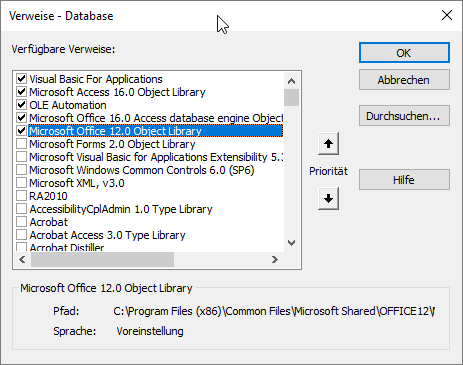Uncheck Visual Basic For Applications checkbox

[22, 79]
